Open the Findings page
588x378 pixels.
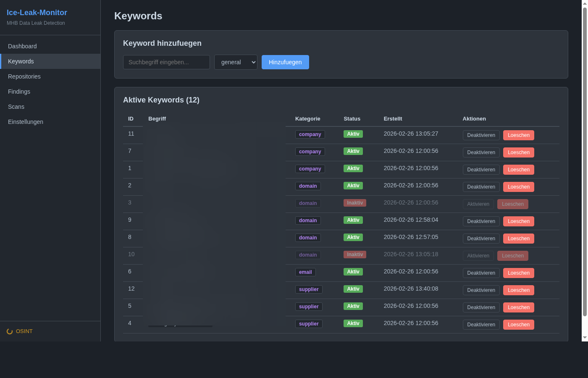[50, 92]
